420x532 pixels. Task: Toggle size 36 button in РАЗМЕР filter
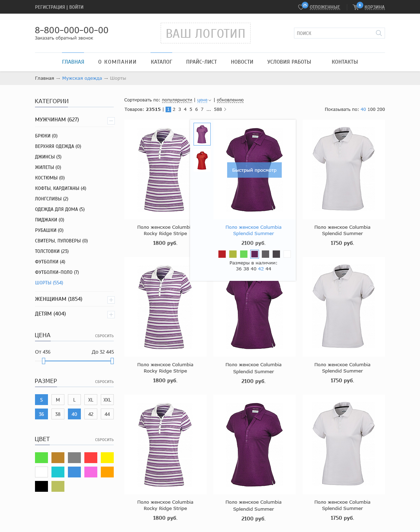click(41, 414)
